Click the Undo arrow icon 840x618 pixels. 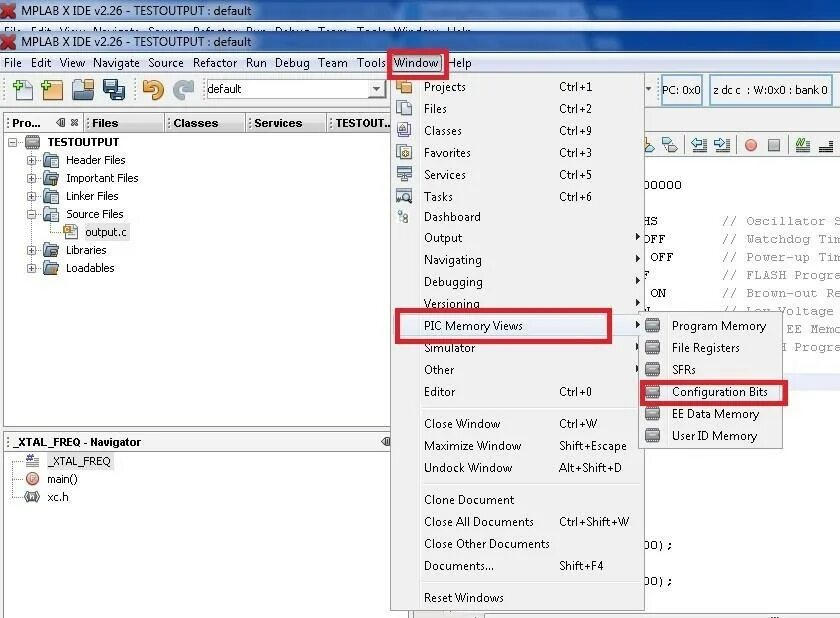point(153,89)
